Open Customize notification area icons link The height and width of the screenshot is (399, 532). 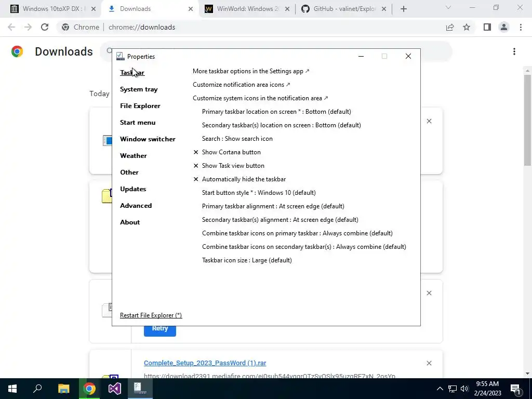point(241,85)
